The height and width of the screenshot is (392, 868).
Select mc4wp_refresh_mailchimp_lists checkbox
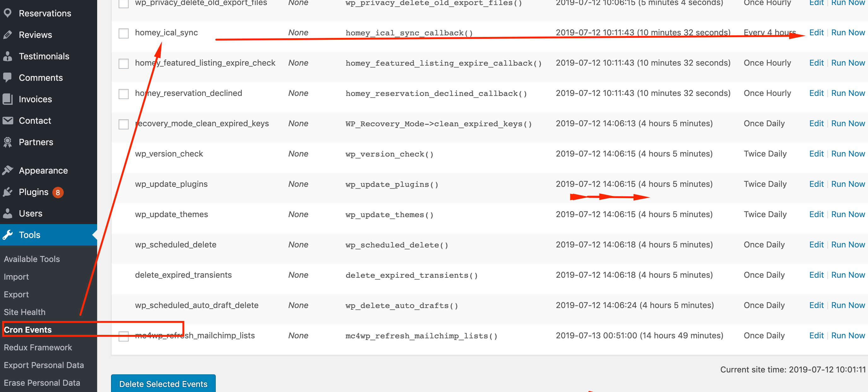(x=124, y=336)
